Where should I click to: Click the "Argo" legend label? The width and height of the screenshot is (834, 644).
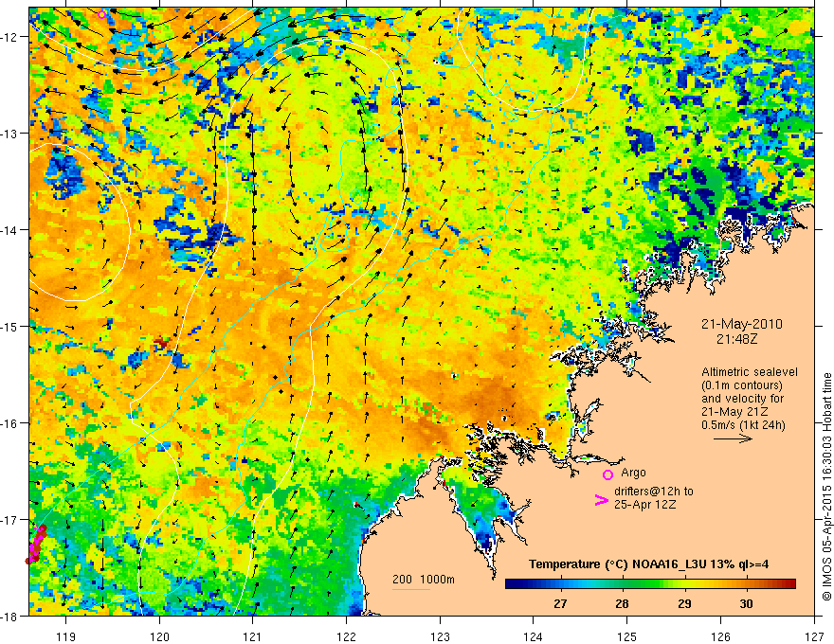click(633, 473)
